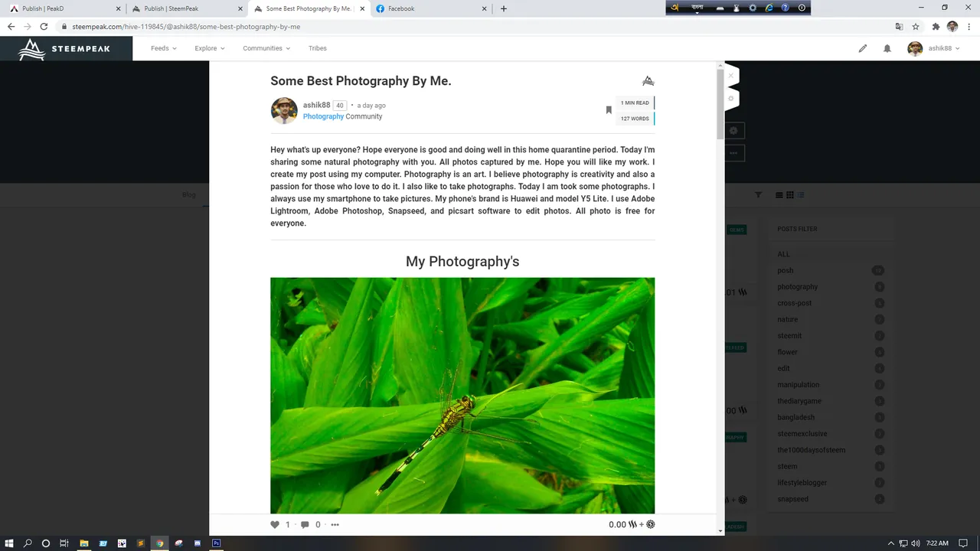Viewport: 980px width, 551px height.
Task: Click the pencil write-post icon
Action: tap(863, 48)
